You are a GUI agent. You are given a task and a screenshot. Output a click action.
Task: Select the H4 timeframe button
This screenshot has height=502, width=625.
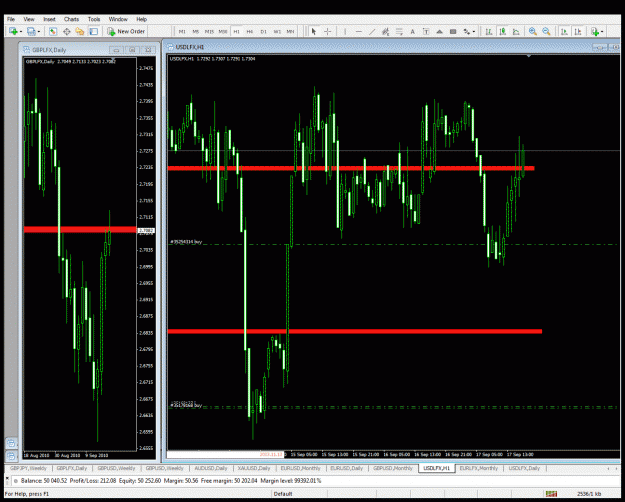[x=250, y=31]
